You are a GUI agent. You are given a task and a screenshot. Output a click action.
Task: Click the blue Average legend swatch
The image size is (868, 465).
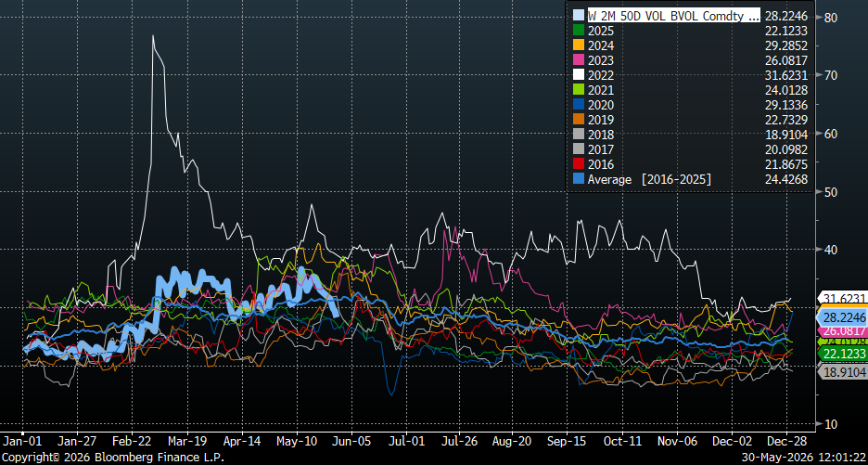coord(578,179)
